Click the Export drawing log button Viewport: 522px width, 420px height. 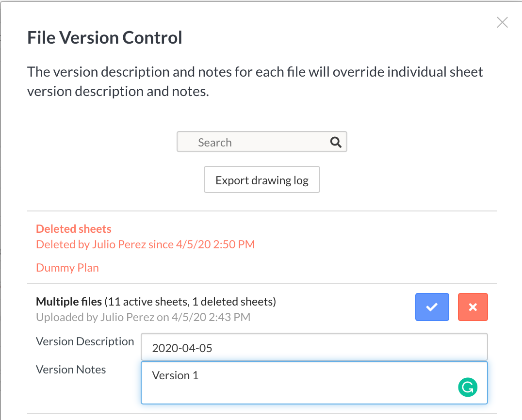pos(261,180)
